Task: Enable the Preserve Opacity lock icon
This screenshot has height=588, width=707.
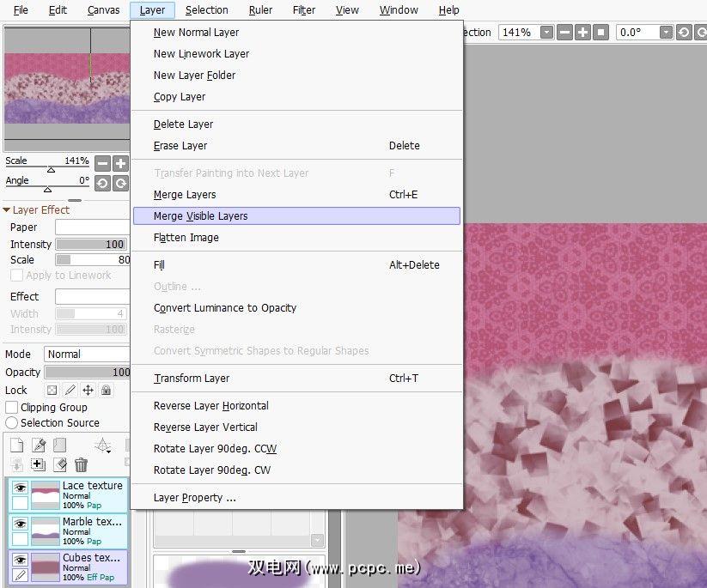Action: (x=52, y=391)
